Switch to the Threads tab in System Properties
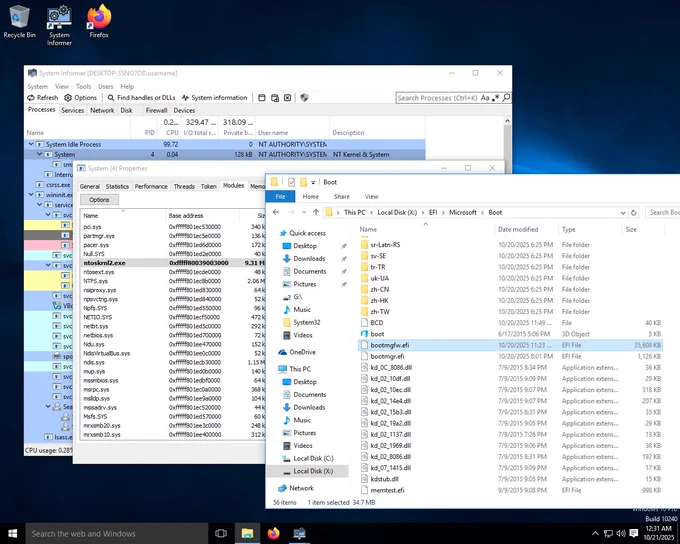 point(184,186)
